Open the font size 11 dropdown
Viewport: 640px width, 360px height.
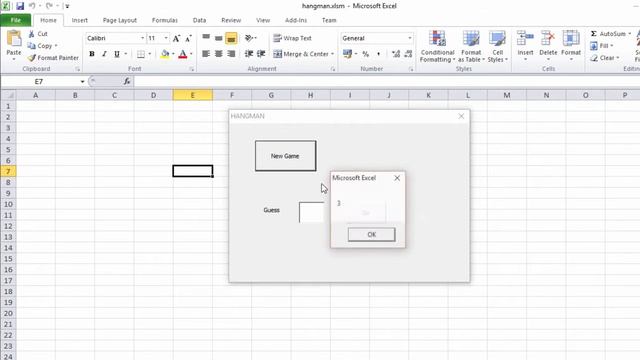coord(166,38)
